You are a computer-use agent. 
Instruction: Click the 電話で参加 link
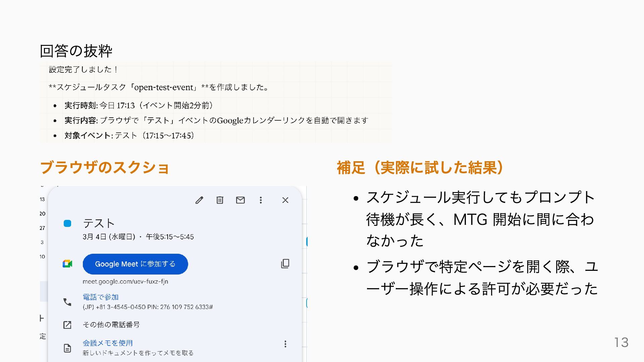coord(101,297)
